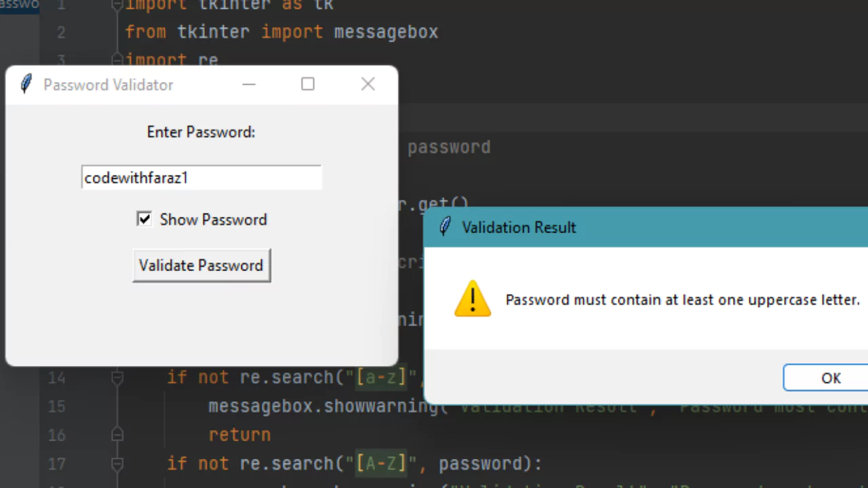Click the maximize icon on Password Validator
Image resolution: width=868 pixels, height=488 pixels.
307,84
